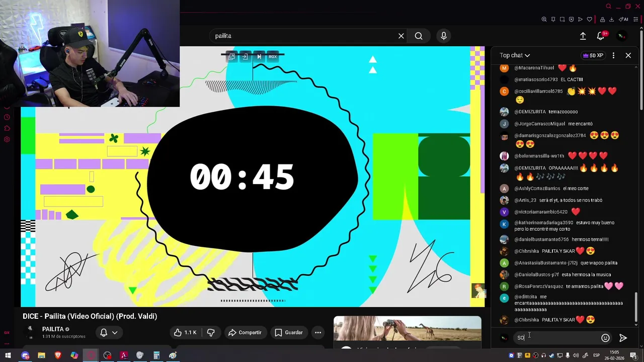
Task: Click the next-track icon in video overlay
Action: coord(259,56)
